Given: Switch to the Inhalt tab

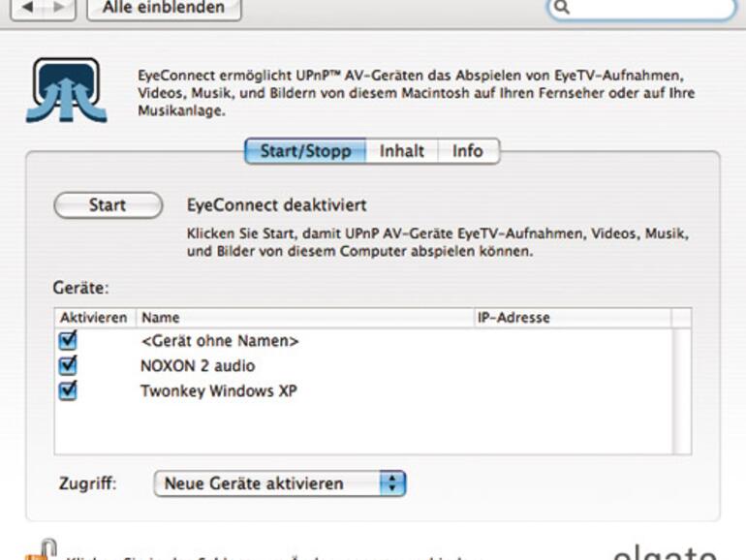Looking at the screenshot, I should tap(402, 152).
